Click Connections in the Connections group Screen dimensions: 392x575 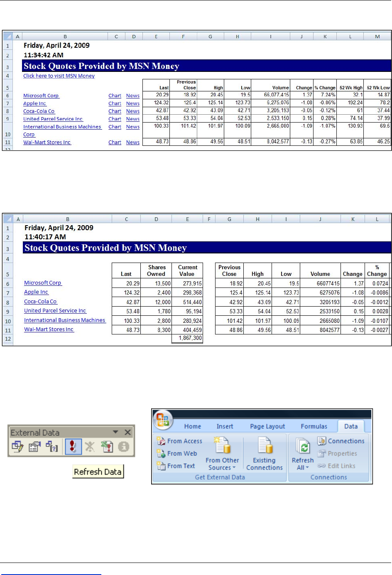pos(341,441)
